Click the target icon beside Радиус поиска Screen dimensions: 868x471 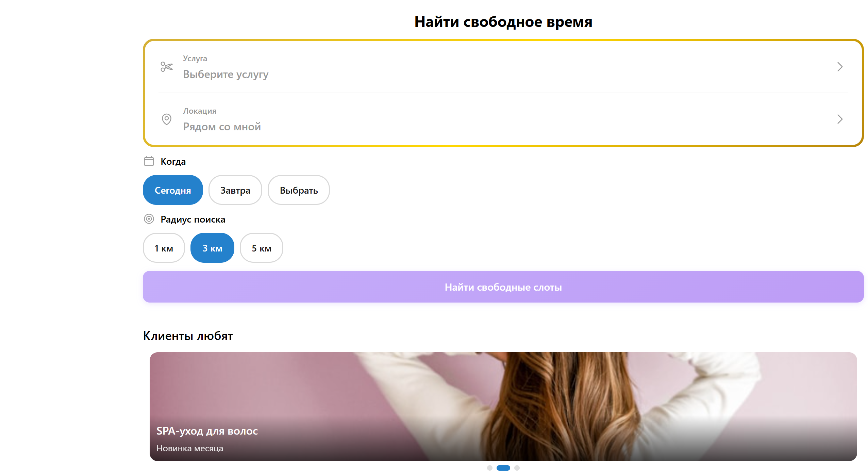pyautogui.click(x=149, y=219)
